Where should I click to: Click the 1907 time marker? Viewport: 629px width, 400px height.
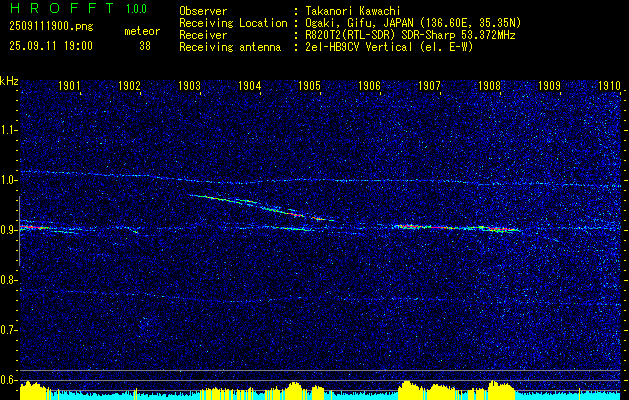click(x=430, y=85)
